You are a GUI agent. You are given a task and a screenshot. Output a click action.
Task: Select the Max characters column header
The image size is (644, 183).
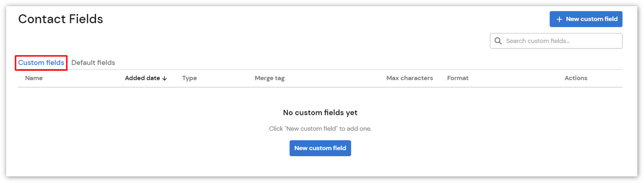pos(409,78)
